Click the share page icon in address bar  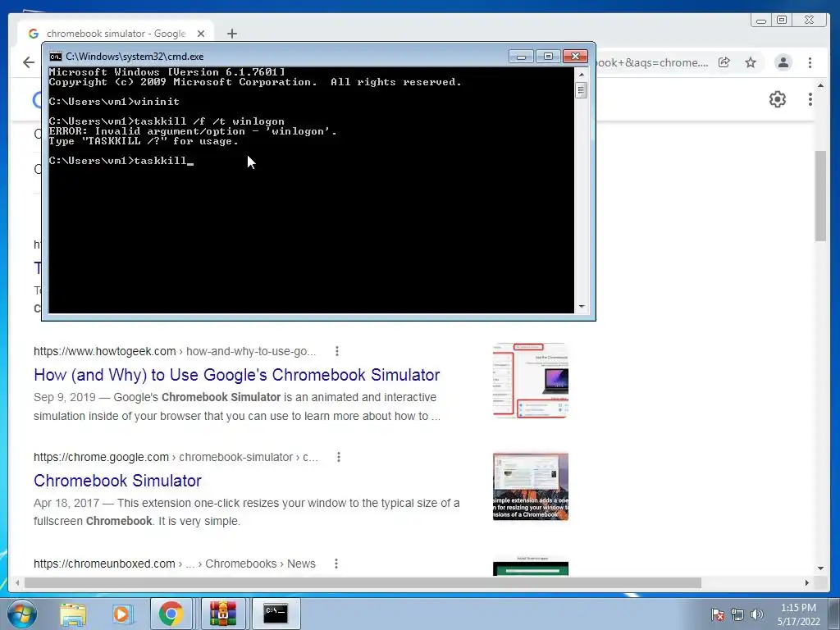[724, 62]
